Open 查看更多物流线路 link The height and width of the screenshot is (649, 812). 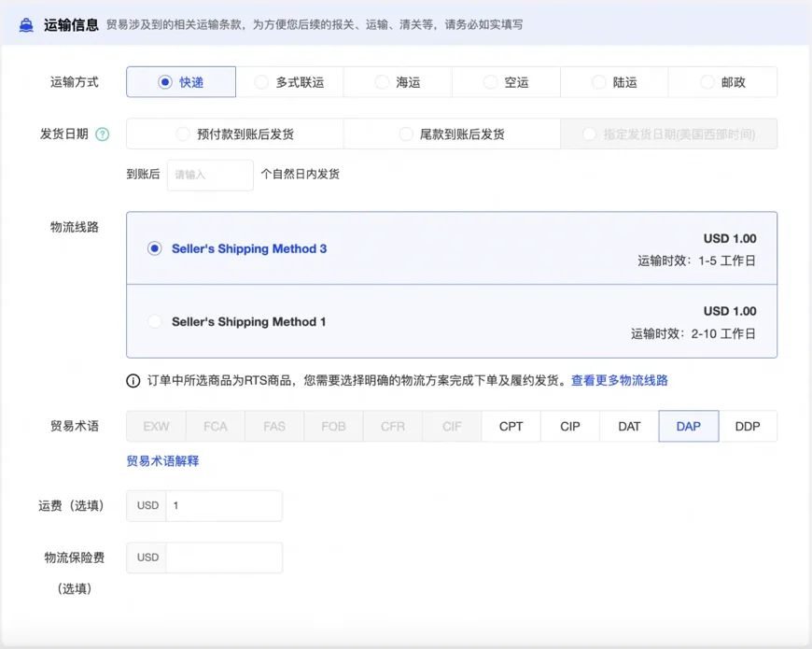(x=619, y=381)
